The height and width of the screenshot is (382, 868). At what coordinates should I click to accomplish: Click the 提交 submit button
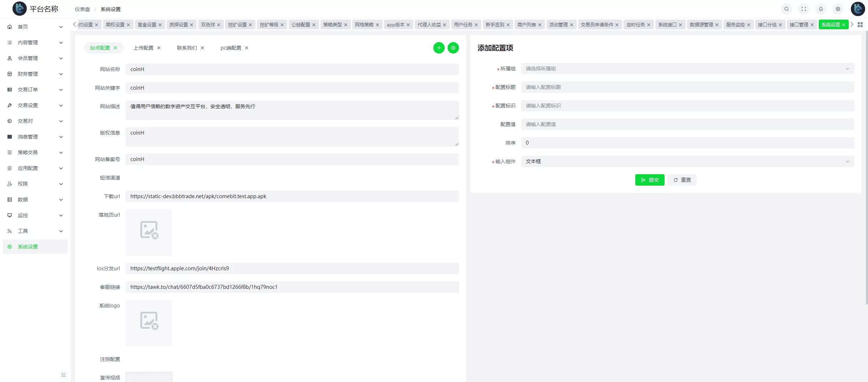tap(650, 180)
